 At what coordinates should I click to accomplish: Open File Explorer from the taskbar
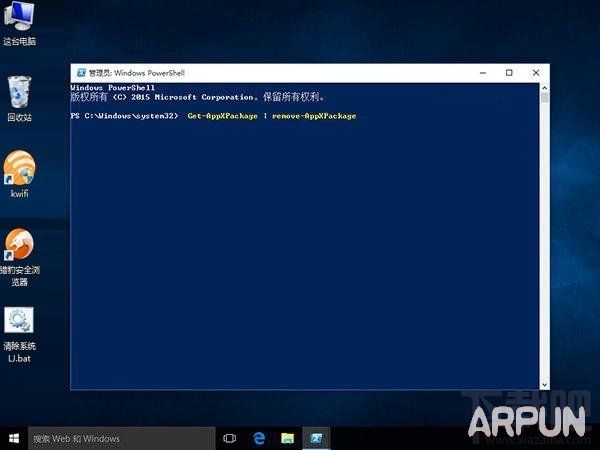click(287, 439)
